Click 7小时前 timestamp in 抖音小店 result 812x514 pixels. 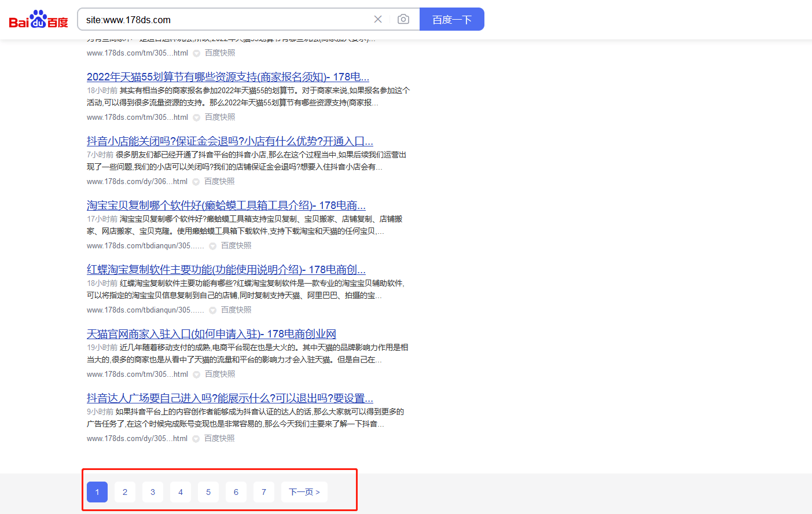pyautogui.click(x=100, y=155)
